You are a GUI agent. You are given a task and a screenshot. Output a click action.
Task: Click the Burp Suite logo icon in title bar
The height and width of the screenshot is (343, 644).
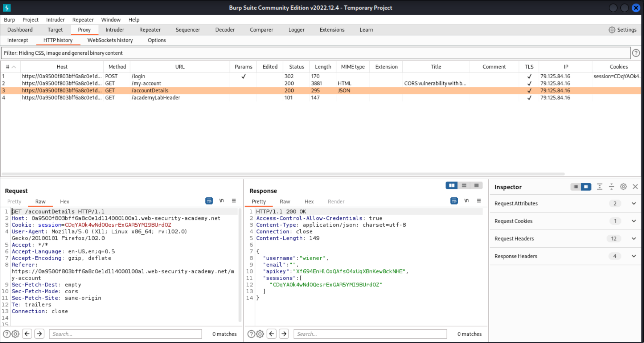[7, 8]
